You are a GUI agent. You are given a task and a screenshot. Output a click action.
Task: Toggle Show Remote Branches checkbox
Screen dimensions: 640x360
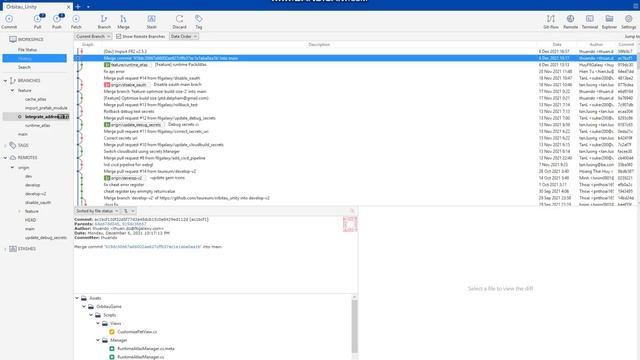pyautogui.click(x=119, y=36)
